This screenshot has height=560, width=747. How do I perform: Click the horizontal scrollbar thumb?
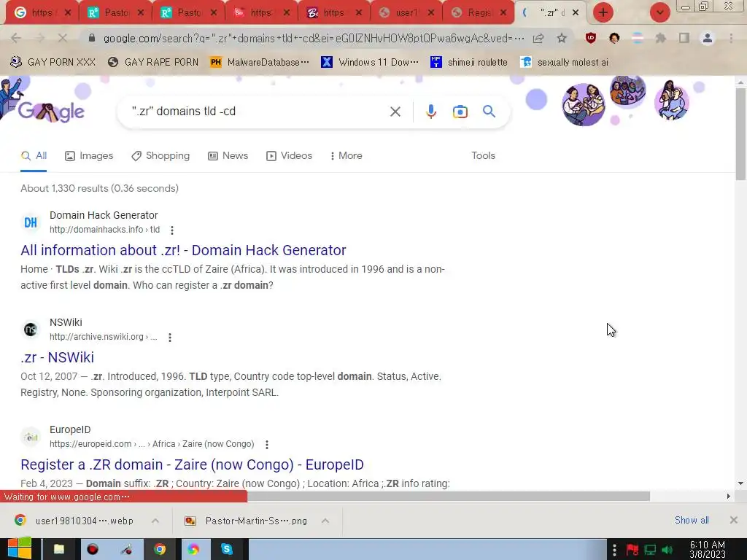449,496
